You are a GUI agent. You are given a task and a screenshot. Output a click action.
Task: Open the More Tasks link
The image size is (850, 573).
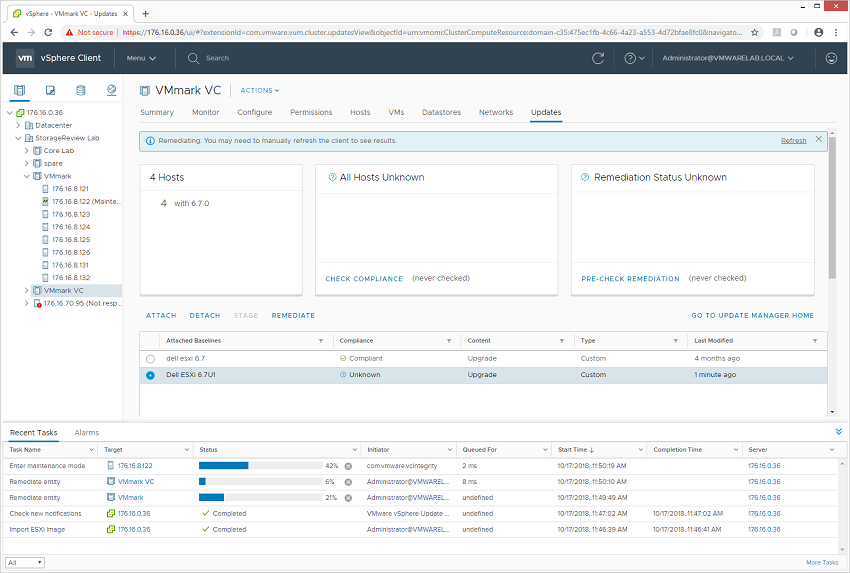point(822,563)
